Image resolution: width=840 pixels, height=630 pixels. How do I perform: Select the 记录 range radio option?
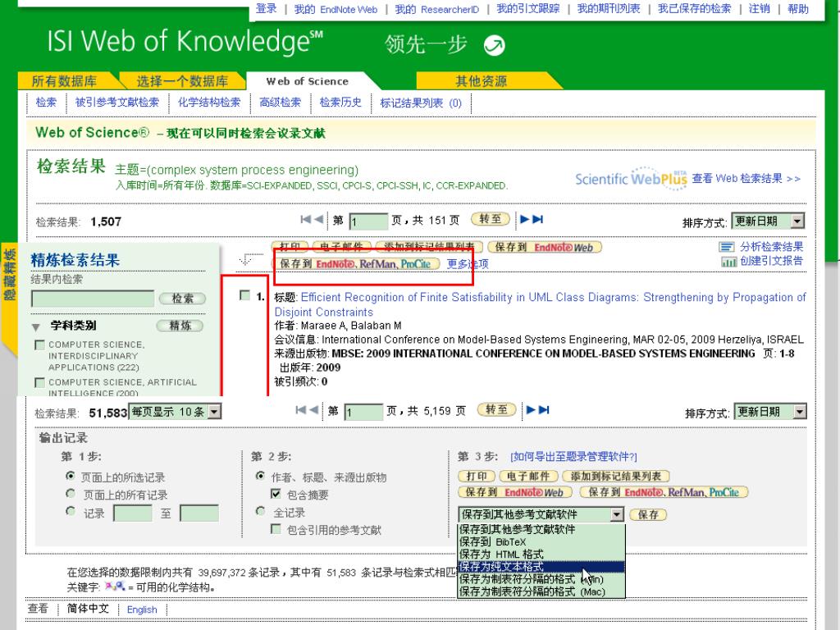pyautogui.click(x=71, y=511)
